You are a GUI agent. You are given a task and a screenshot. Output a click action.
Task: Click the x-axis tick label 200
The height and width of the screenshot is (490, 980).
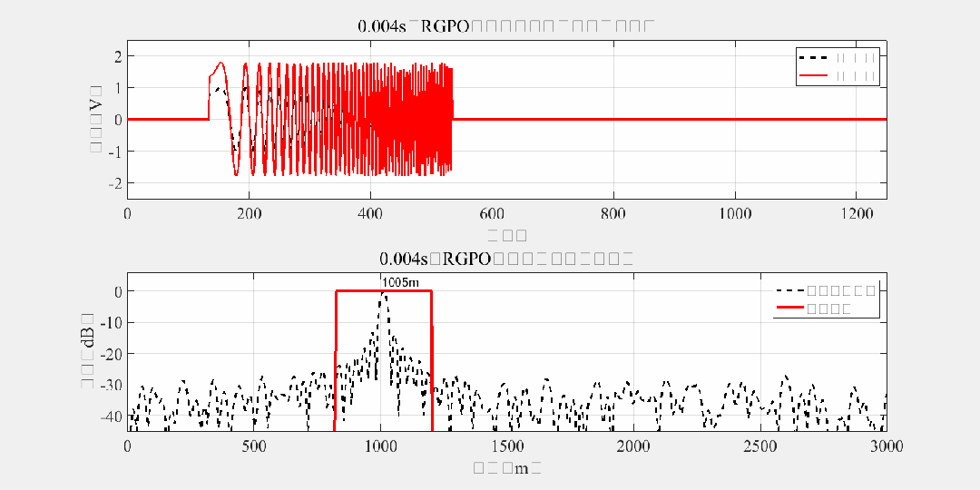[x=249, y=213]
